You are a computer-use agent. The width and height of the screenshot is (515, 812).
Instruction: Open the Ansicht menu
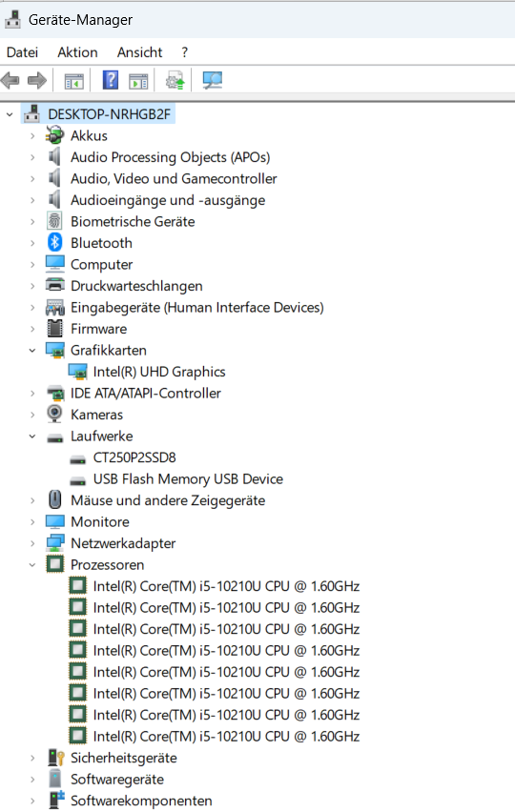point(139,52)
